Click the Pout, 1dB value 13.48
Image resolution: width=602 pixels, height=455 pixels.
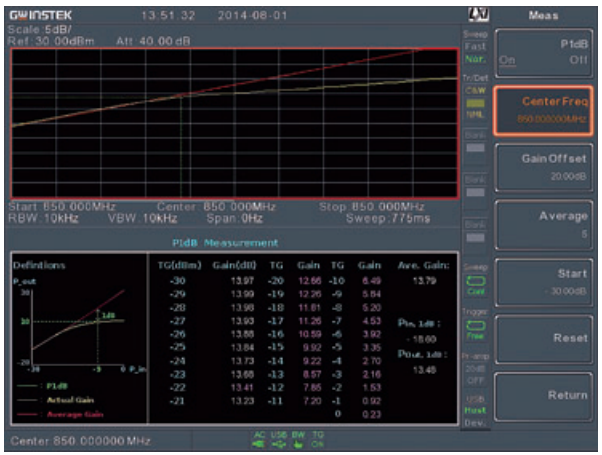click(424, 370)
